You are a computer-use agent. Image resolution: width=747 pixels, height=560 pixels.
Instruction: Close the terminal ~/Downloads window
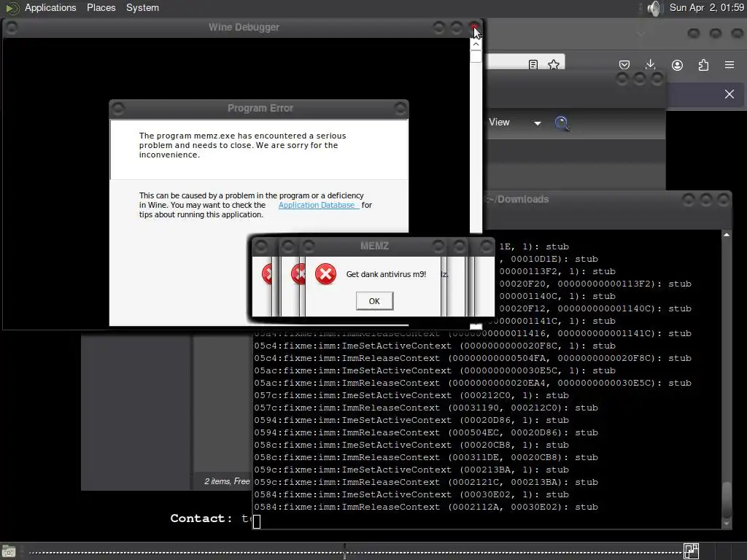click(x=723, y=199)
